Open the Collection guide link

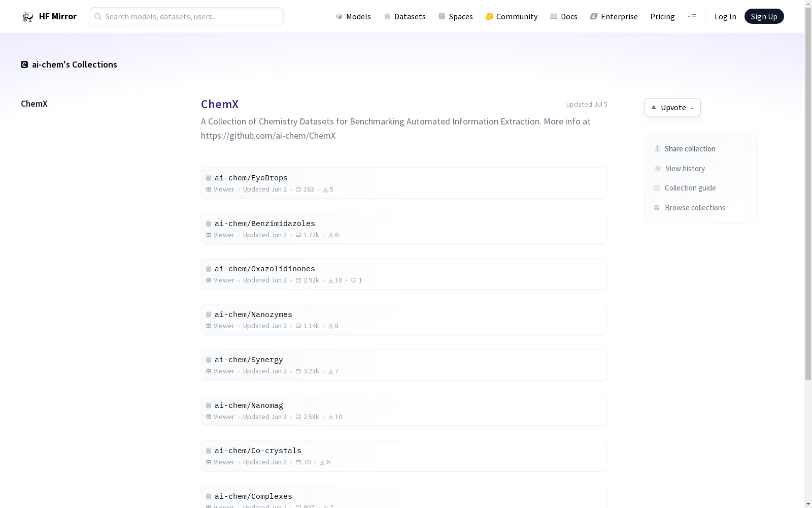(x=685, y=188)
